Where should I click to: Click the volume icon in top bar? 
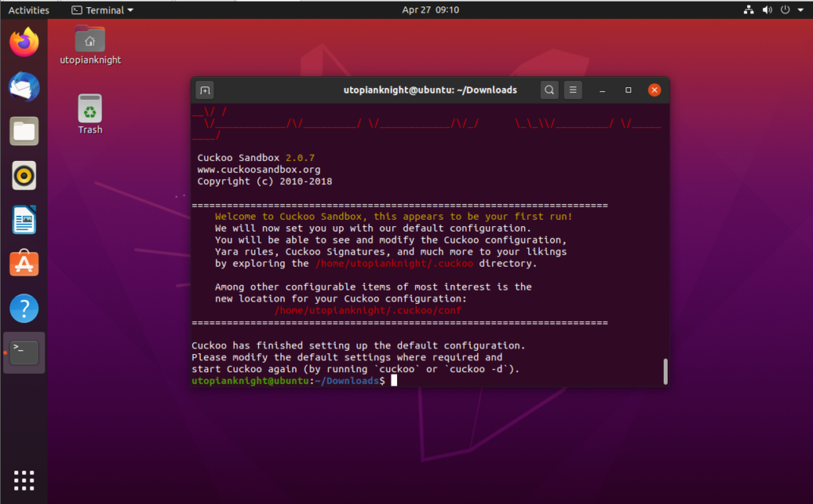pos(765,10)
